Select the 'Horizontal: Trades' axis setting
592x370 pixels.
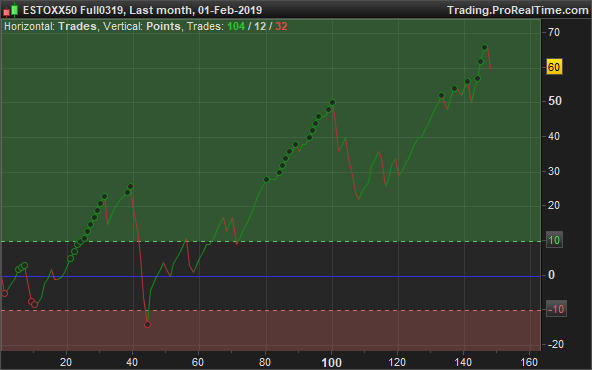click(50, 26)
